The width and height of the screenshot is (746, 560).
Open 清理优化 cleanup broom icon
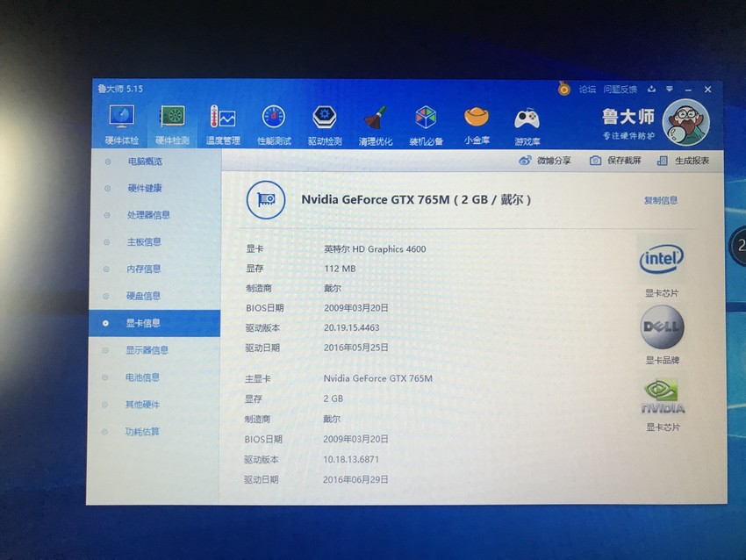click(376, 125)
